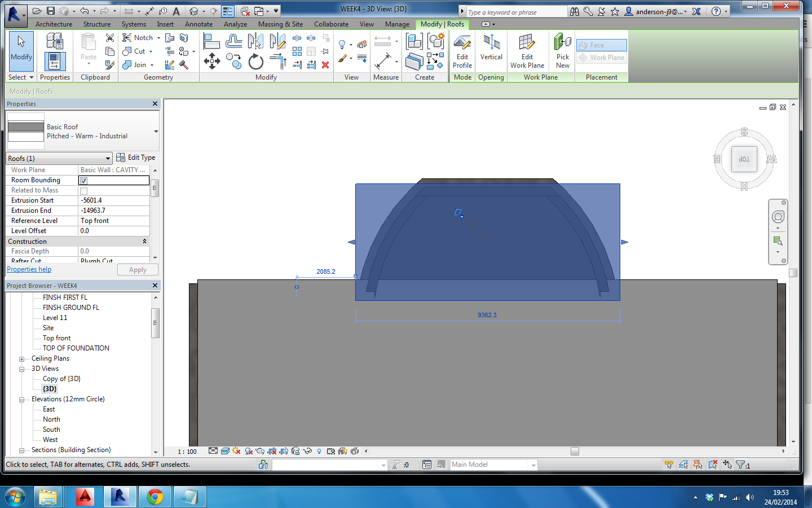Click the Rotate tool icon
Viewport: 812px width, 508px height.
[x=255, y=62]
